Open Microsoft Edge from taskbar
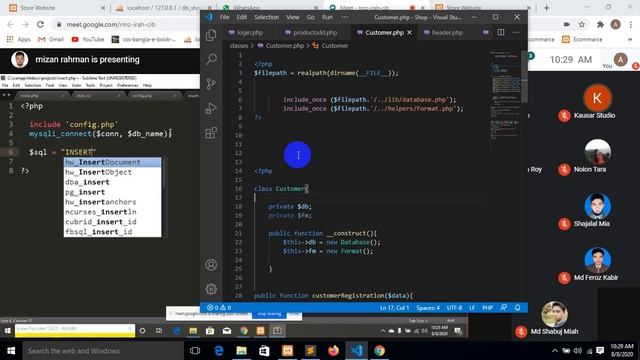Viewport: 640px width, 360px height. [x=219, y=351]
